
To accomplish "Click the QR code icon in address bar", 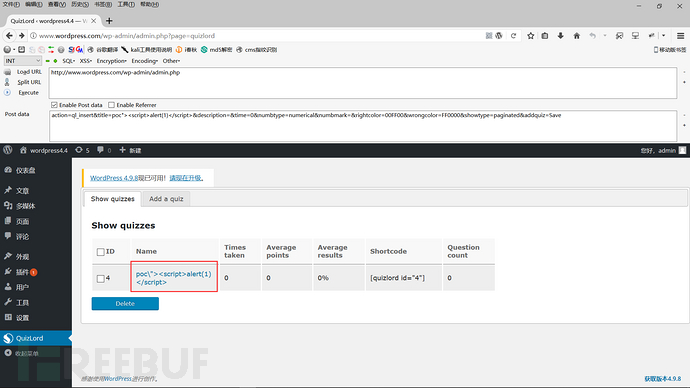I will (488, 36).
